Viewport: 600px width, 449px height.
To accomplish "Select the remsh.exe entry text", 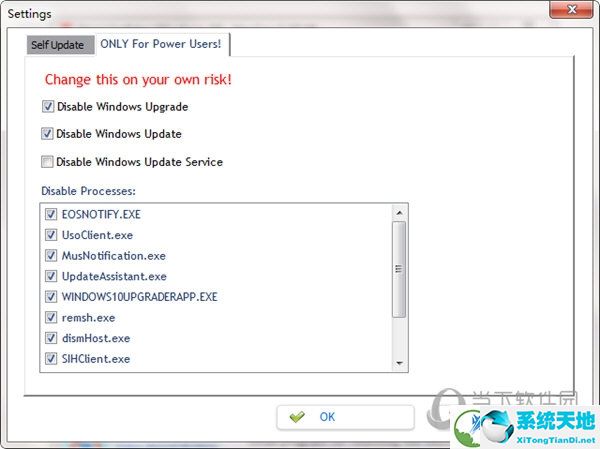I will tap(88, 318).
